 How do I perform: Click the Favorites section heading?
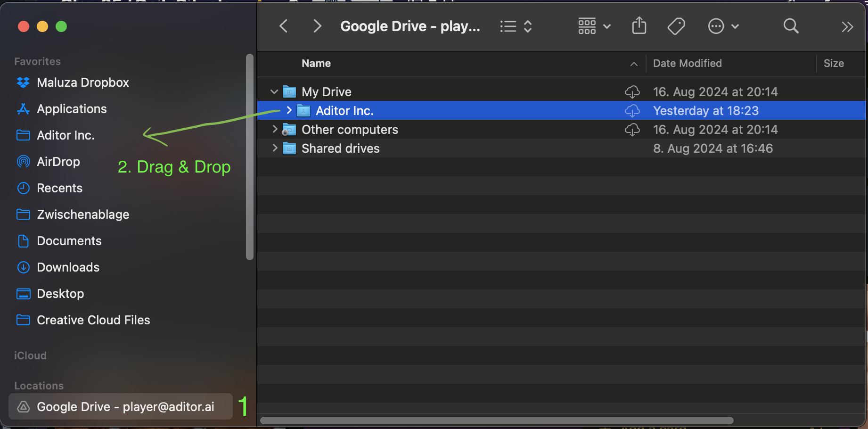(x=37, y=61)
